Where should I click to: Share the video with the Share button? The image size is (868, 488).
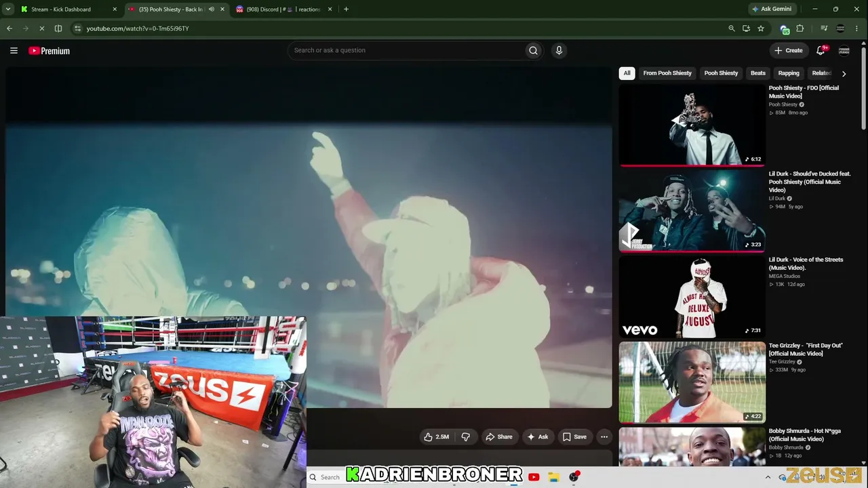pos(499,437)
